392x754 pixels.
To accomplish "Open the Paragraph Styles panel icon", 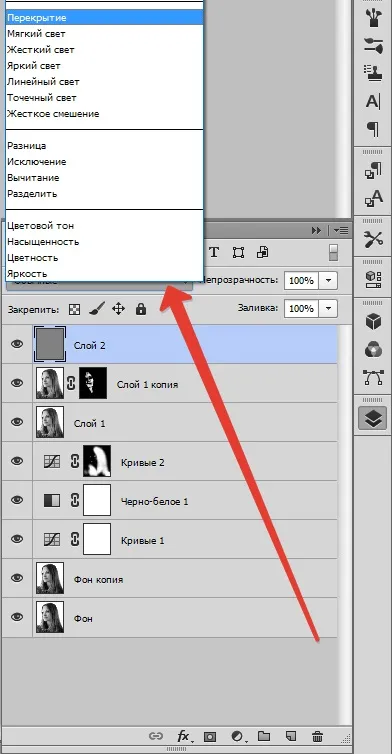I will (x=373, y=171).
